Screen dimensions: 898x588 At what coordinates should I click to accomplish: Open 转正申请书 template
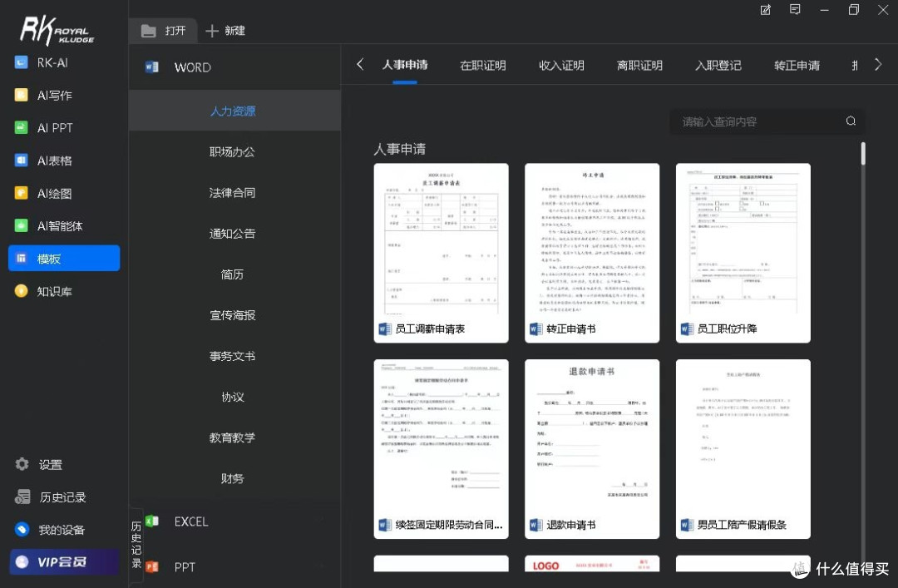(592, 254)
